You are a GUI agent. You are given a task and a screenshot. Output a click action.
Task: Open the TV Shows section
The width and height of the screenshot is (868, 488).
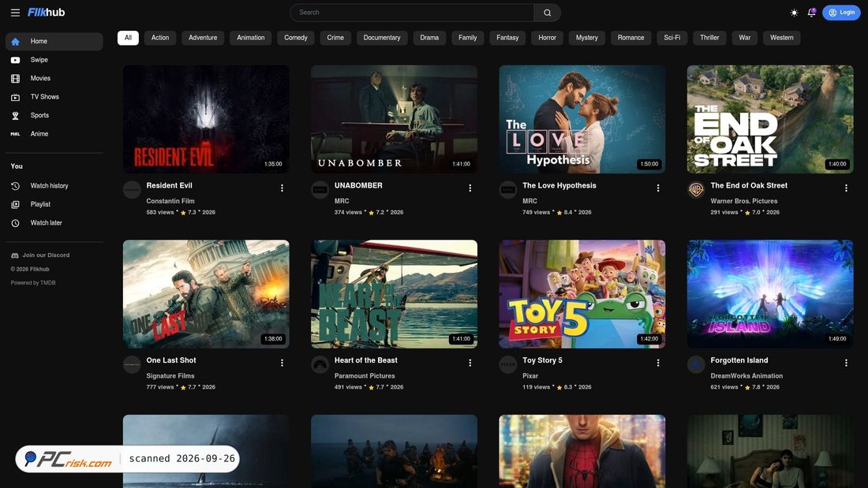click(x=54, y=97)
